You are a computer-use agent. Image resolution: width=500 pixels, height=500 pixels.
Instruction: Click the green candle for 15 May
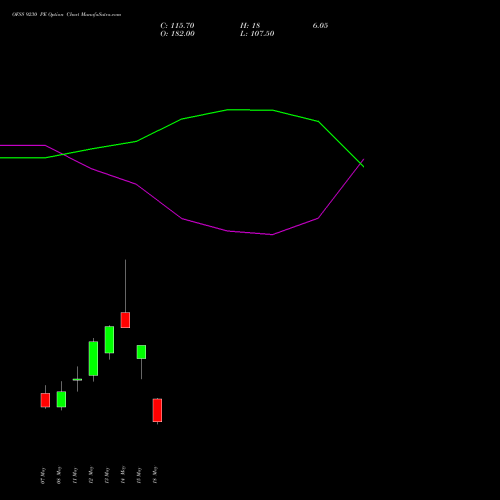tap(141, 352)
